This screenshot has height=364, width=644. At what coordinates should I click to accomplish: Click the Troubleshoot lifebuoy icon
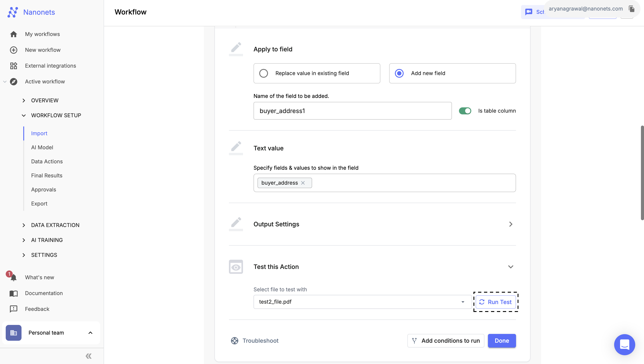pyautogui.click(x=234, y=341)
